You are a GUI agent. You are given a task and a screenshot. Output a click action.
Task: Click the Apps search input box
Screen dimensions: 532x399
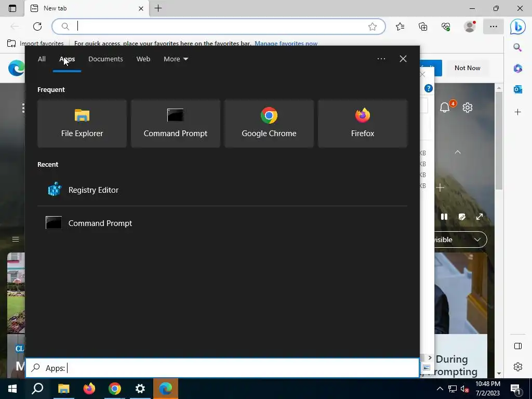222,368
